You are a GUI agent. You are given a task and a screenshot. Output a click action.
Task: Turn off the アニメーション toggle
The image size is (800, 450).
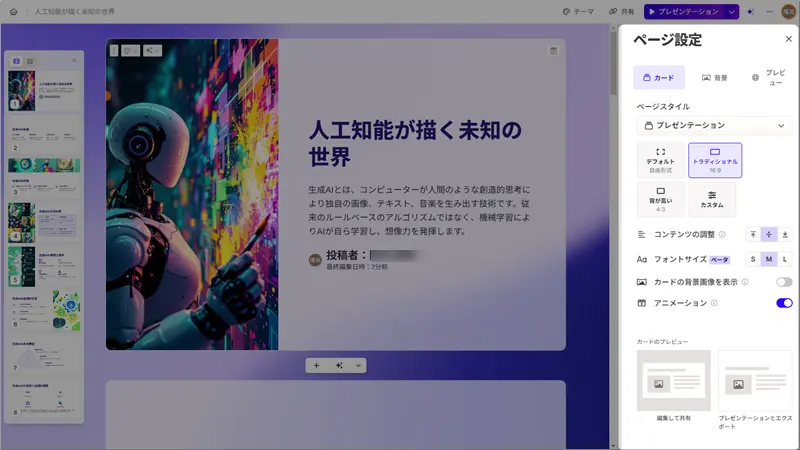pyautogui.click(x=784, y=303)
